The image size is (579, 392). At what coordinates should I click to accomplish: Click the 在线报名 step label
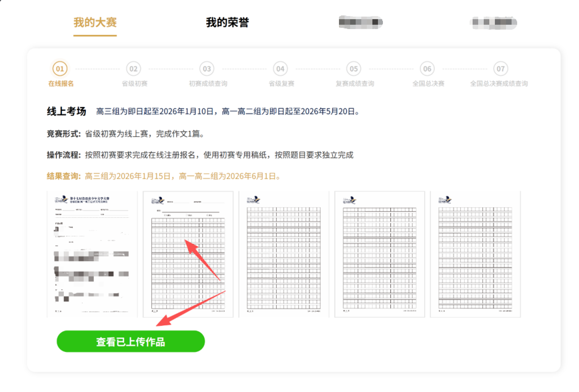point(61,83)
